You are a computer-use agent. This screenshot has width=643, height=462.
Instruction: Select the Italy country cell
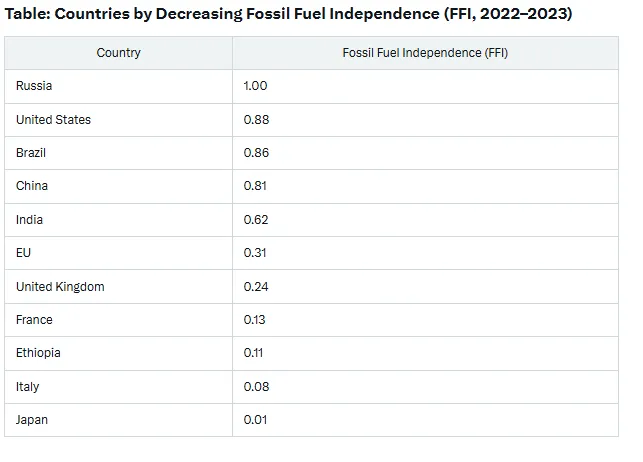pos(119,387)
